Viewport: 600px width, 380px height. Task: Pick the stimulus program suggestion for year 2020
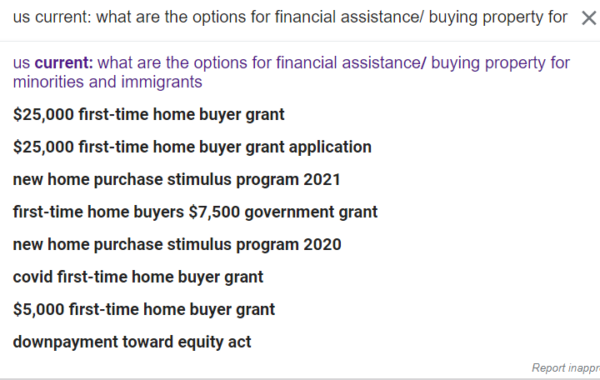click(177, 245)
